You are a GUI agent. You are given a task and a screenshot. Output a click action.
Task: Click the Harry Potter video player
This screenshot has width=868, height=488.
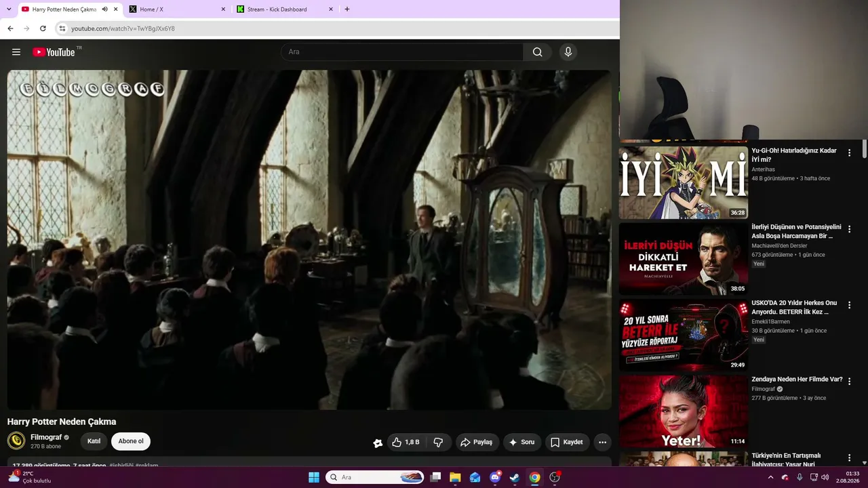pos(309,240)
